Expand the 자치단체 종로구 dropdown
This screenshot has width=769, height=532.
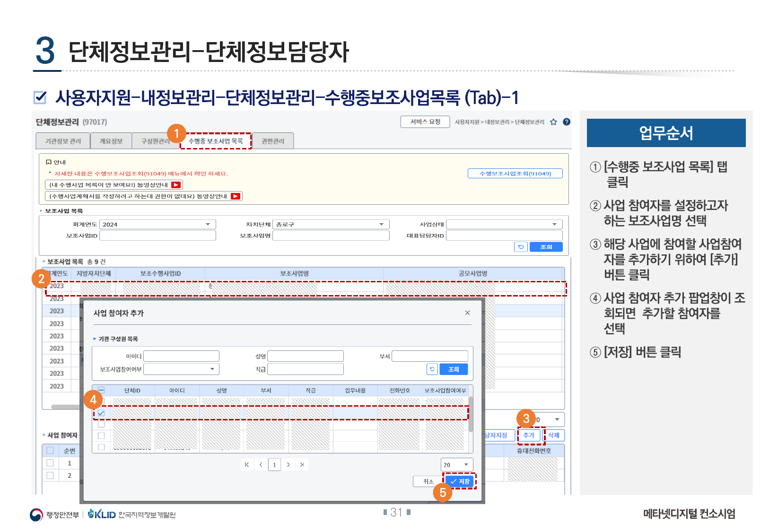pyautogui.click(x=381, y=225)
